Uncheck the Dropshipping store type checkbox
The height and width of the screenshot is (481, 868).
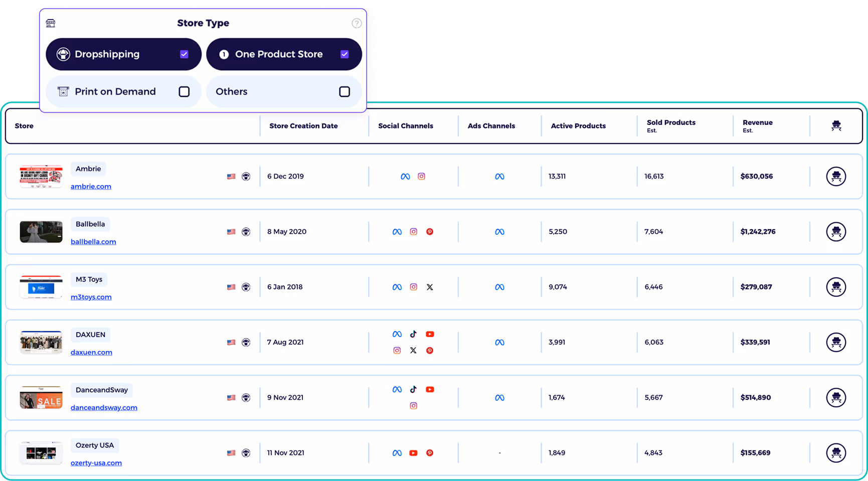(184, 54)
